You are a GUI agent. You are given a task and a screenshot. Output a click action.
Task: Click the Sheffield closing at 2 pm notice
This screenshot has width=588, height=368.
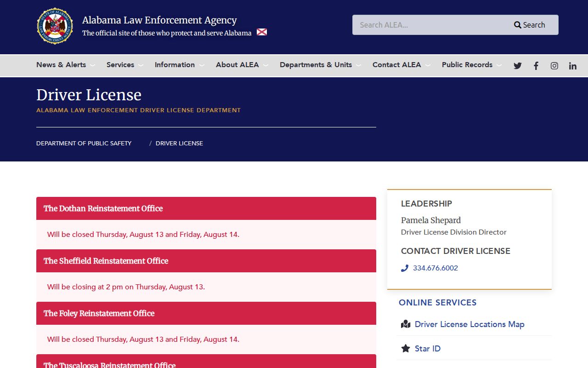(x=126, y=287)
